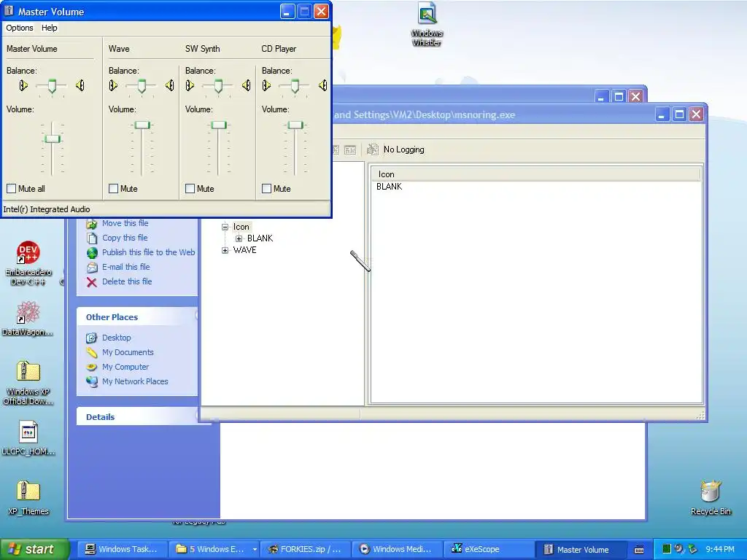Image resolution: width=747 pixels, height=560 pixels.
Task: Click Wave vertical volume slider thumb
Action: pyautogui.click(x=142, y=125)
